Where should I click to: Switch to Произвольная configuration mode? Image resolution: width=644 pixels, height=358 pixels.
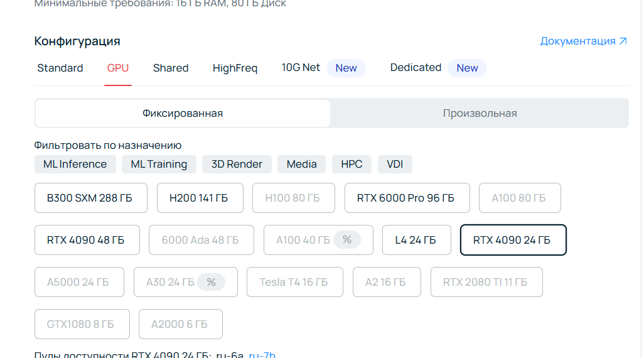(480, 113)
